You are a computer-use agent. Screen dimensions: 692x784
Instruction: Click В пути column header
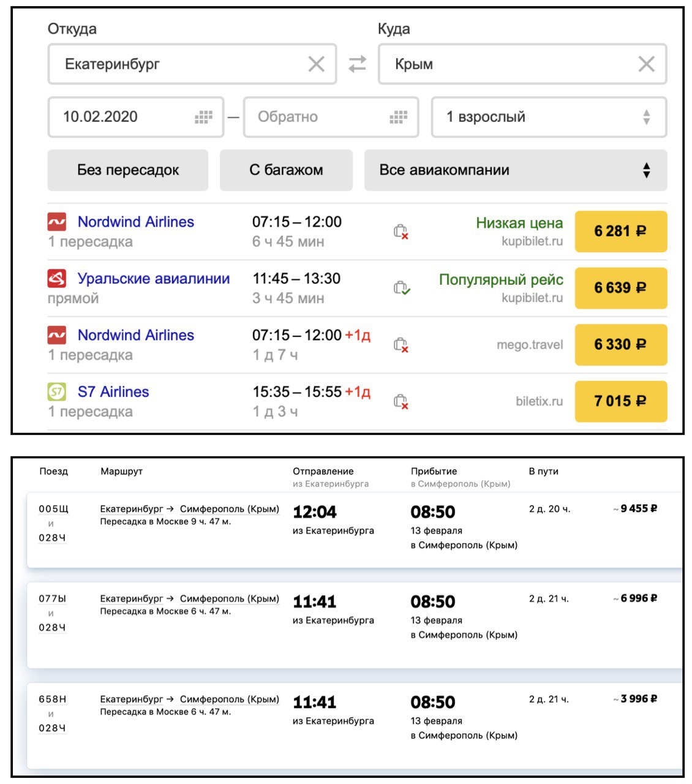543,471
